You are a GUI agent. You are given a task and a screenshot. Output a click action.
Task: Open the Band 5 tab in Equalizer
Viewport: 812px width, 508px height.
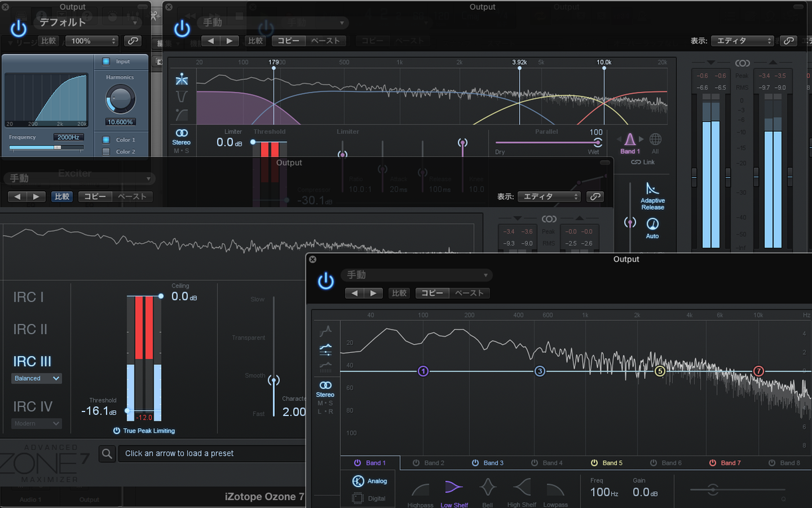(606, 463)
